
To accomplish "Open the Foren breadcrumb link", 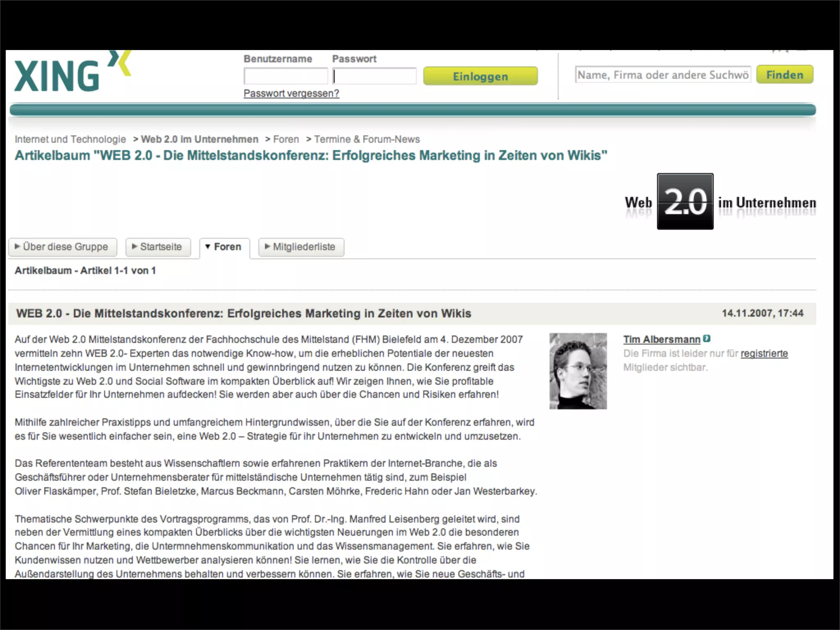I will point(286,139).
